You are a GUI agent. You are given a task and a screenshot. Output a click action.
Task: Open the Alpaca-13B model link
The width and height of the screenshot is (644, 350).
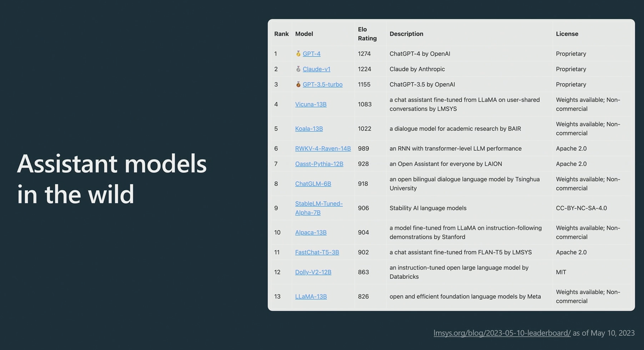pyautogui.click(x=311, y=232)
